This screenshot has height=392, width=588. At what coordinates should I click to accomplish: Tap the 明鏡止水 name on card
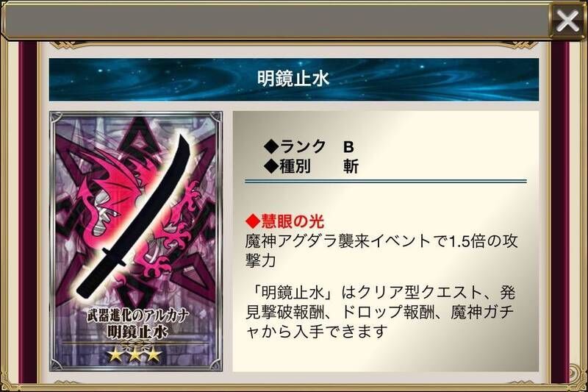pos(137,332)
